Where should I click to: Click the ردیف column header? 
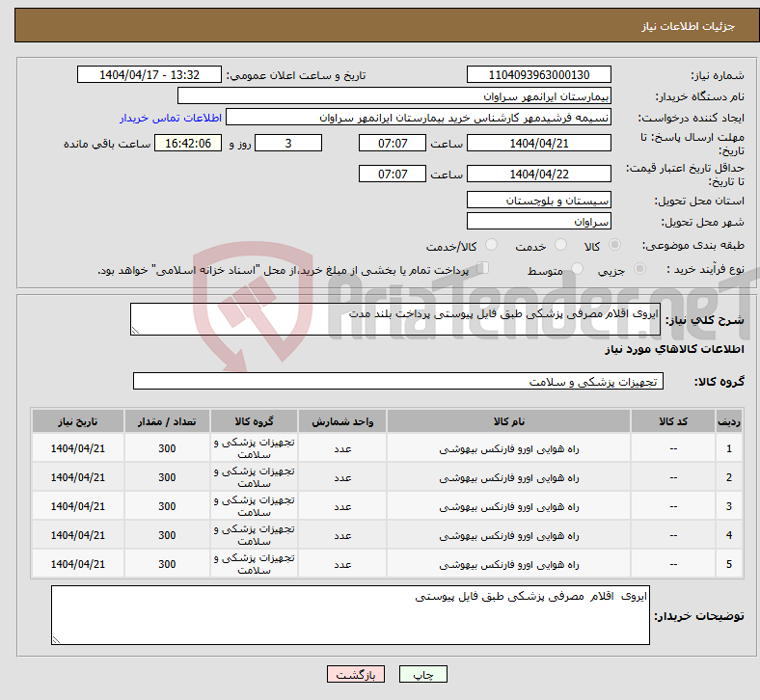pos(729,421)
